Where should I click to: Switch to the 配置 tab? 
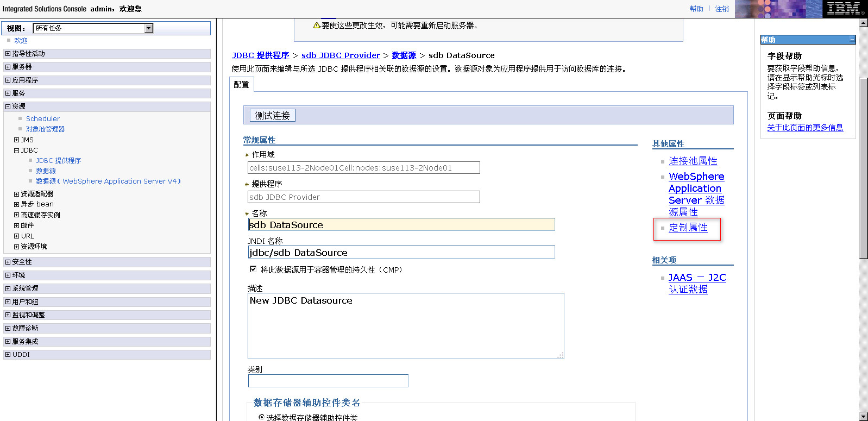click(x=241, y=85)
